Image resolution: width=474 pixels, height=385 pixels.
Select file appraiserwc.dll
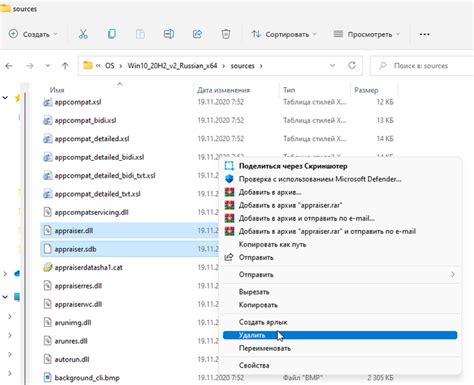(78, 304)
